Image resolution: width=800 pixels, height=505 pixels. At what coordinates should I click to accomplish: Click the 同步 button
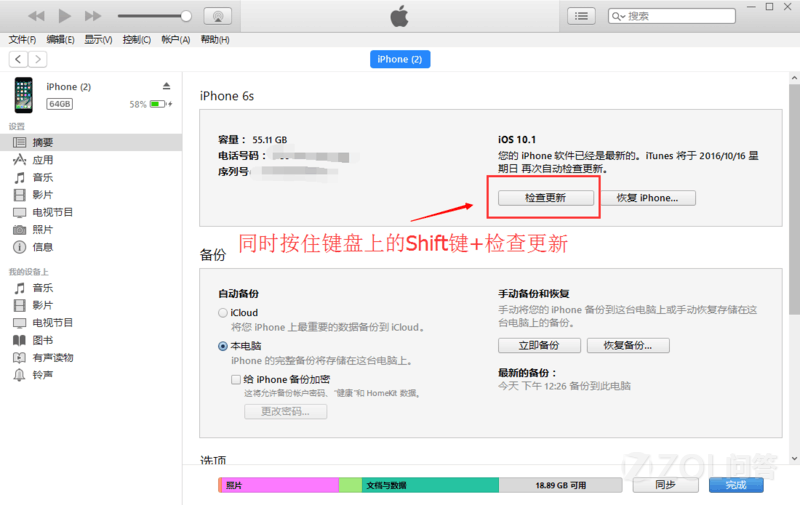[x=665, y=485]
